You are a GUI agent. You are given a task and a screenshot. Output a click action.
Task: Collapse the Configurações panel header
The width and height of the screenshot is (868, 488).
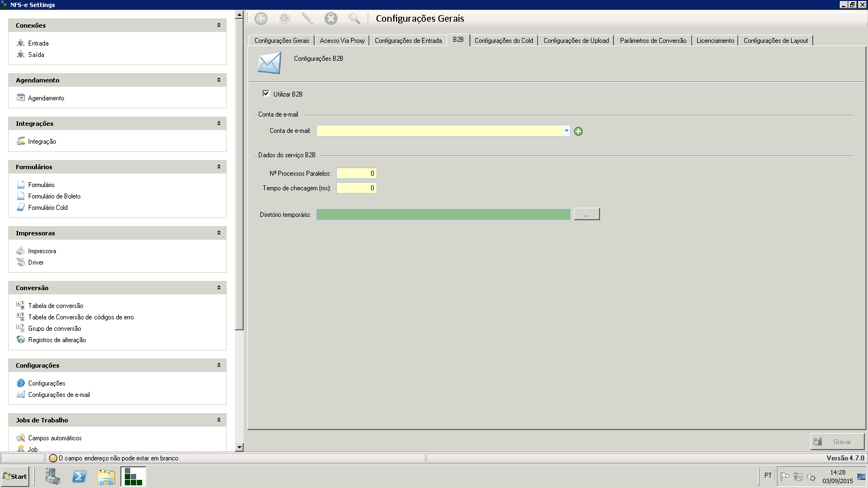pos(219,365)
